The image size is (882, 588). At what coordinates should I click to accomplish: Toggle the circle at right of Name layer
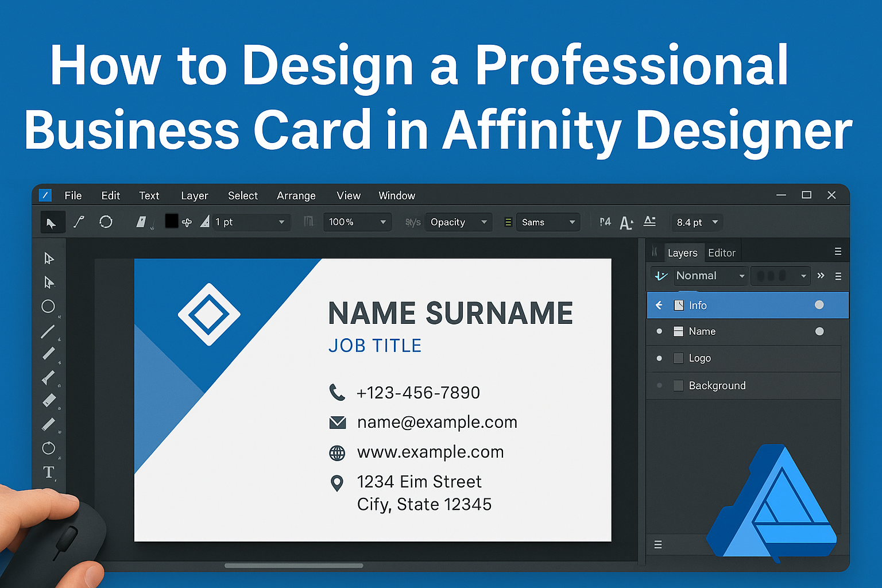click(x=819, y=331)
